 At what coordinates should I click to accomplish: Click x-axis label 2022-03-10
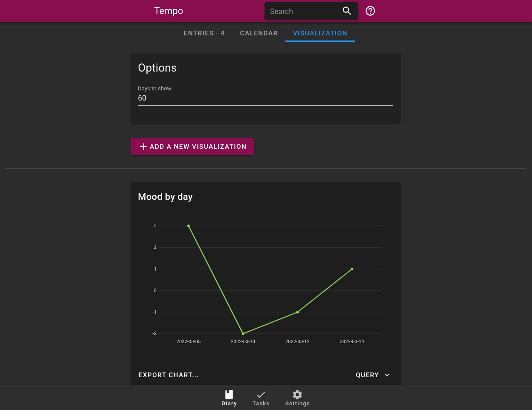243,341
